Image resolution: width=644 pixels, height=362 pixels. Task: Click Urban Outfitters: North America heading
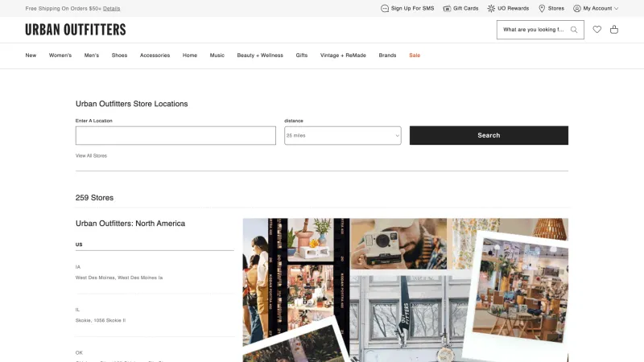(x=130, y=224)
